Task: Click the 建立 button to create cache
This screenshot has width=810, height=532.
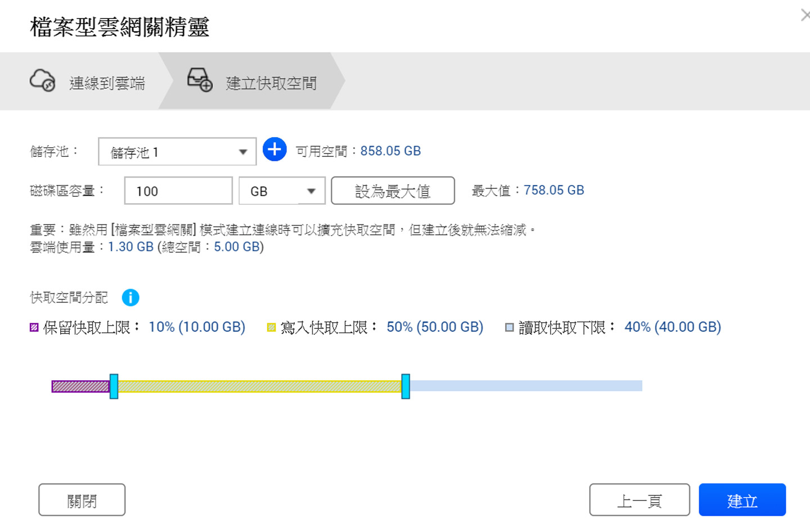Action: coord(741,500)
